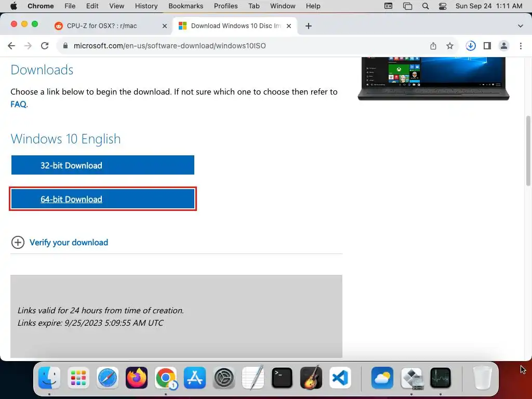Click the Stage Manager windows icon in menu bar

[x=407, y=6]
